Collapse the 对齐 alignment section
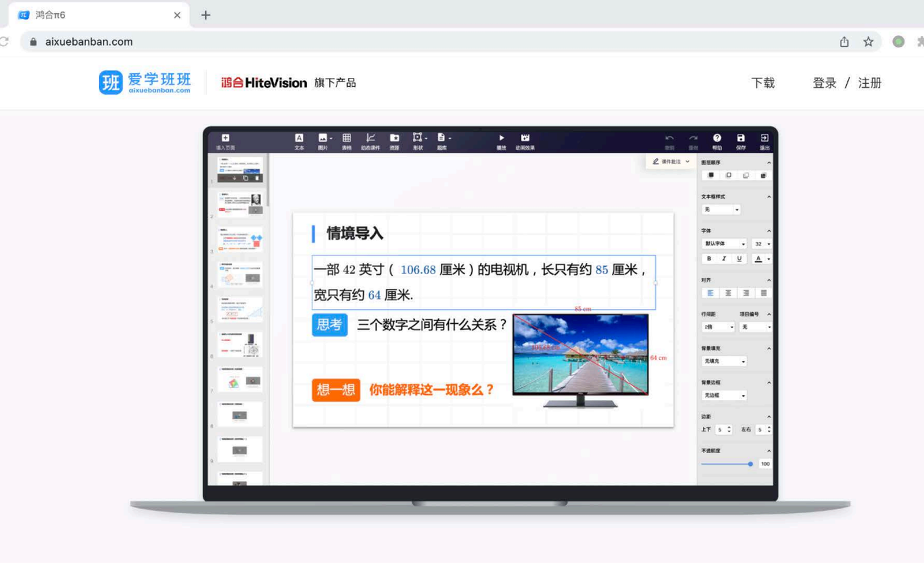Screen dimensions: 924x578 tap(768, 280)
